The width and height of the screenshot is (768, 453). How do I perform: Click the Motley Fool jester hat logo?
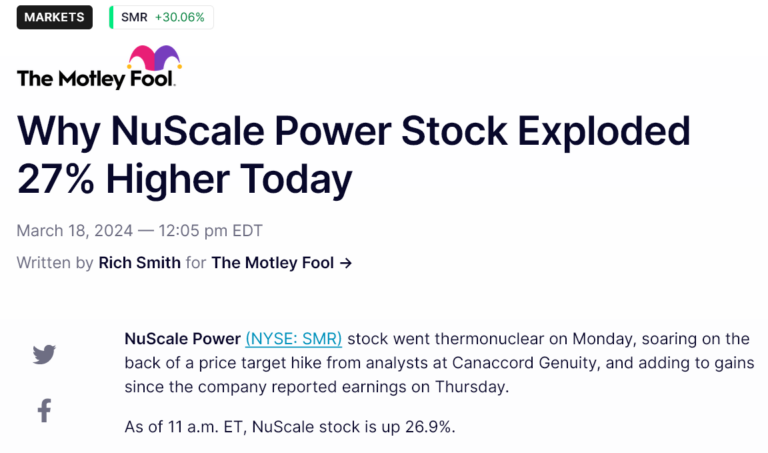(154, 59)
